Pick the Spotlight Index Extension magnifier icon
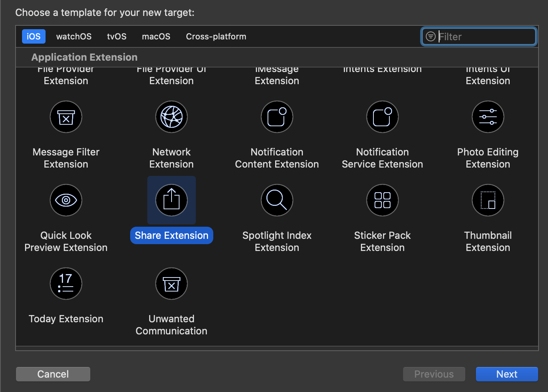 pos(277,200)
